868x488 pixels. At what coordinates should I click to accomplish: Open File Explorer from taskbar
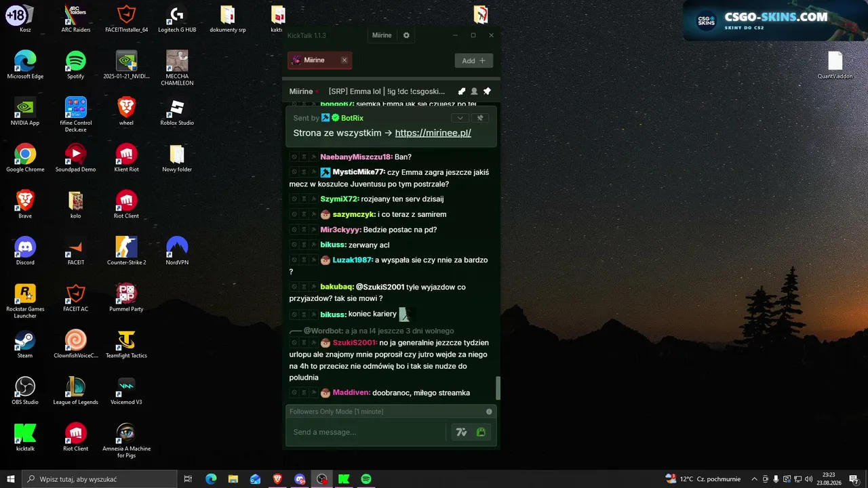pyautogui.click(x=233, y=479)
